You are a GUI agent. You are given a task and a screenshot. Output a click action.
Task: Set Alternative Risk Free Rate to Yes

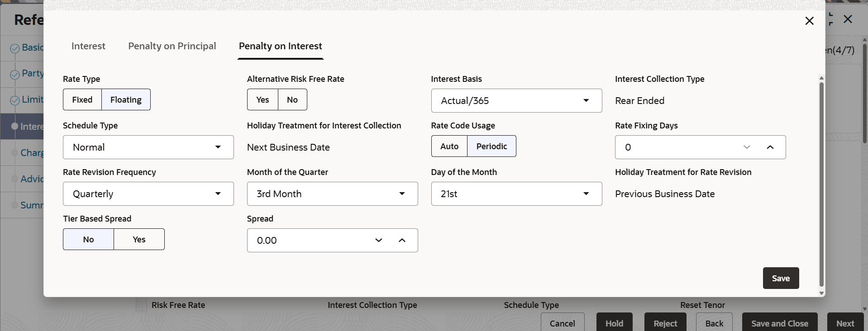262,100
